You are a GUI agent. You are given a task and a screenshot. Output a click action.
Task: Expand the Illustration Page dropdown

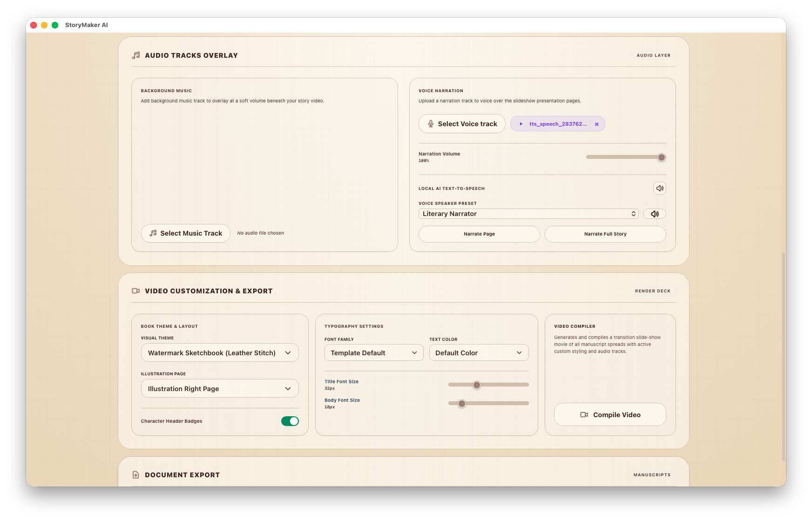pyautogui.click(x=220, y=389)
